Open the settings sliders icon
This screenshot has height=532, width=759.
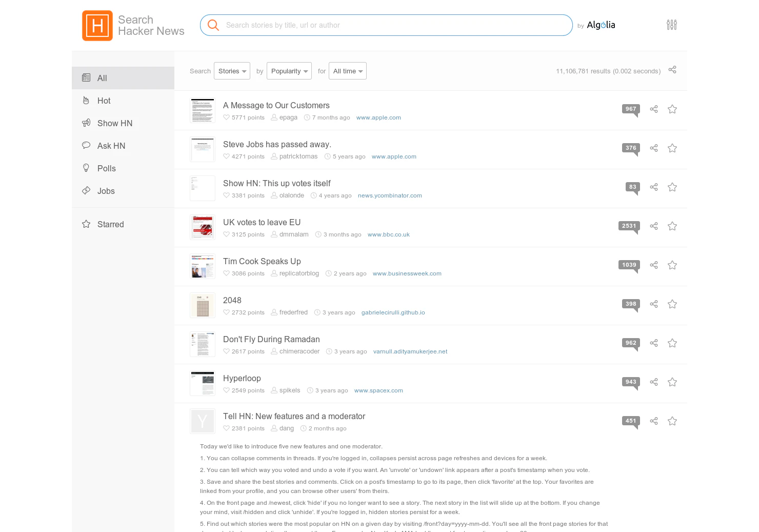pos(671,25)
